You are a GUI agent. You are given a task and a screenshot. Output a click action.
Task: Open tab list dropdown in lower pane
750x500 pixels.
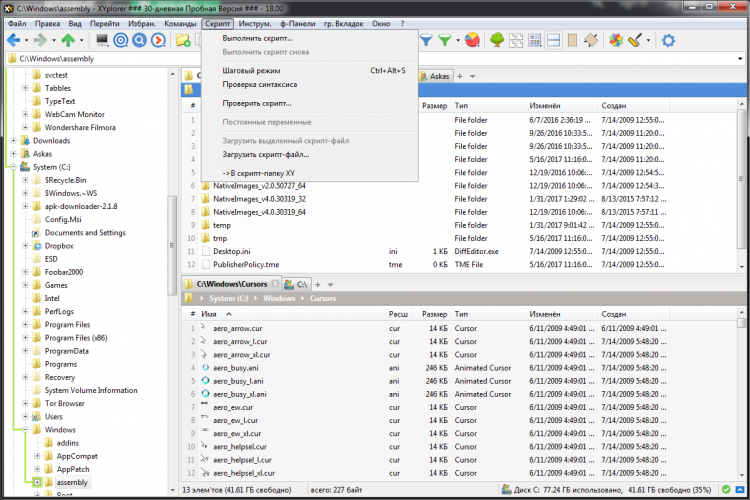coord(331,285)
